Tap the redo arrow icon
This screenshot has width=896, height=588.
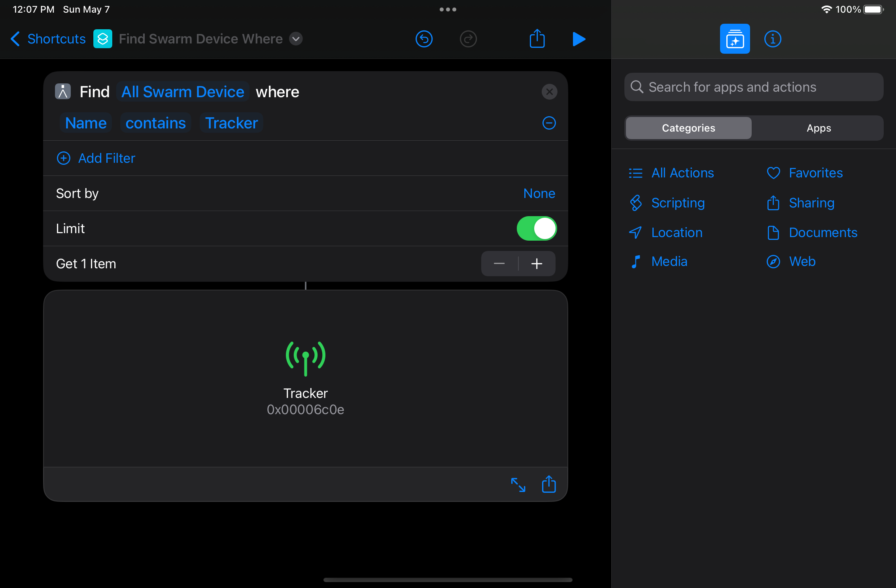[x=468, y=39]
